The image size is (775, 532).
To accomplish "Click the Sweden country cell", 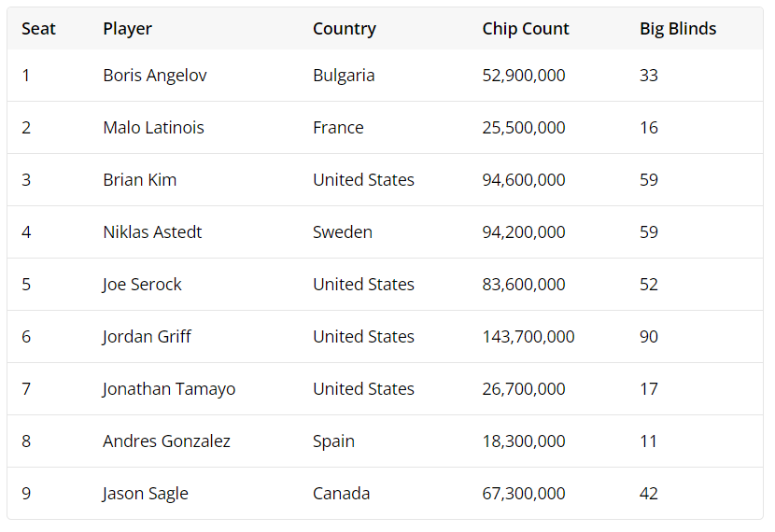I will click(342, 232).
